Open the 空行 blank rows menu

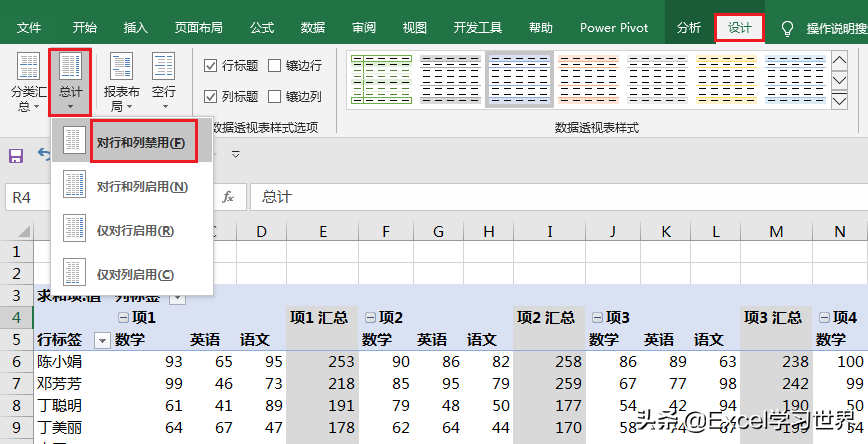(x=163, y=82)
